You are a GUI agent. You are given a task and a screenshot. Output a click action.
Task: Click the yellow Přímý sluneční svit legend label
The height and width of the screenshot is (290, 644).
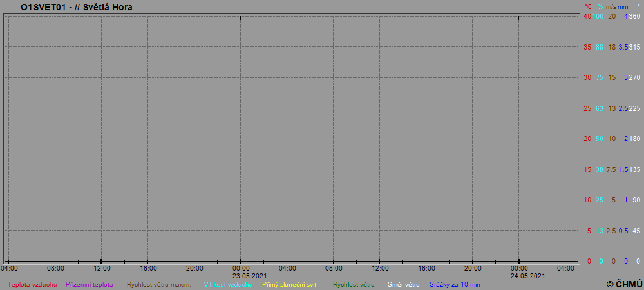[289, 284]
